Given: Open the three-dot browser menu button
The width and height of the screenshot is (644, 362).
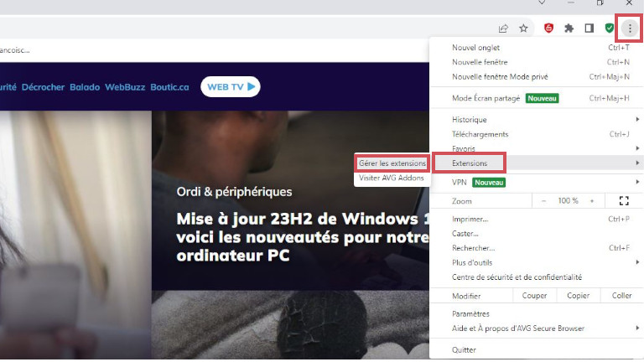Looking at the screenshot, I should point(630,28).
